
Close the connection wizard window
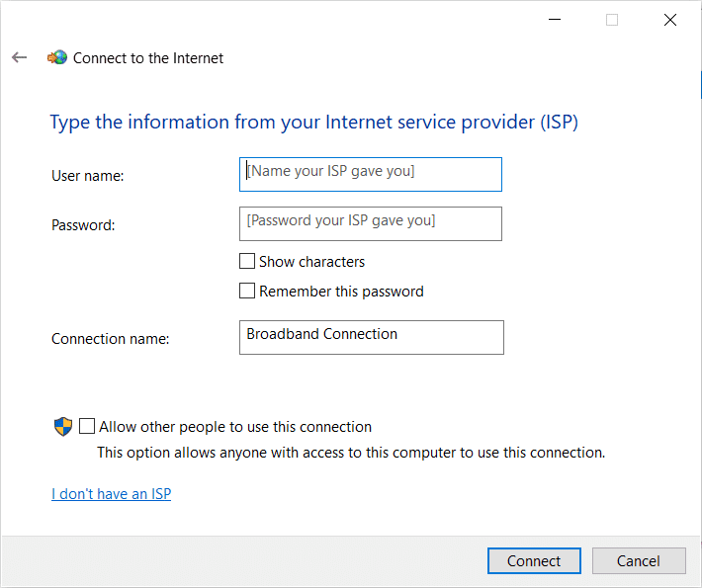click(670, 20)
